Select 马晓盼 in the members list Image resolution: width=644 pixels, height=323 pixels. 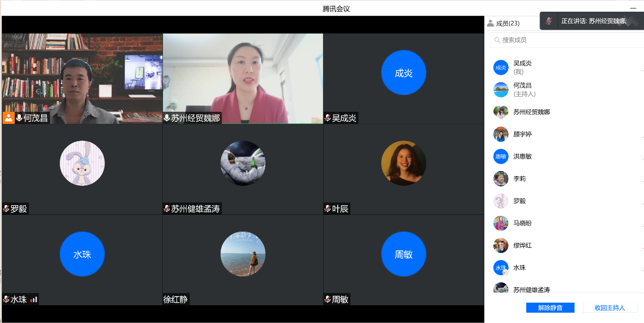pyautogui.click(x=522, y=223)
